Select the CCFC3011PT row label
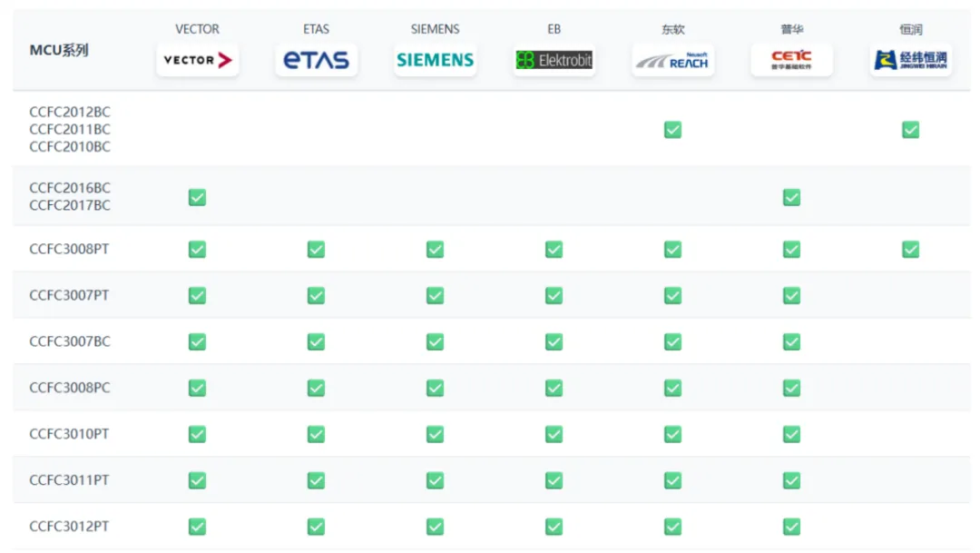This screenshot has width=980, height=553. click(69, 480)
